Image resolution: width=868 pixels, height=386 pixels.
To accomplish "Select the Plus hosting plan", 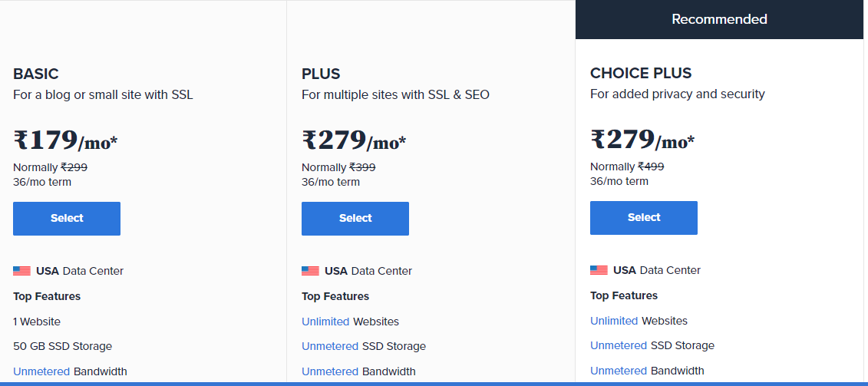I will point(355,219).
